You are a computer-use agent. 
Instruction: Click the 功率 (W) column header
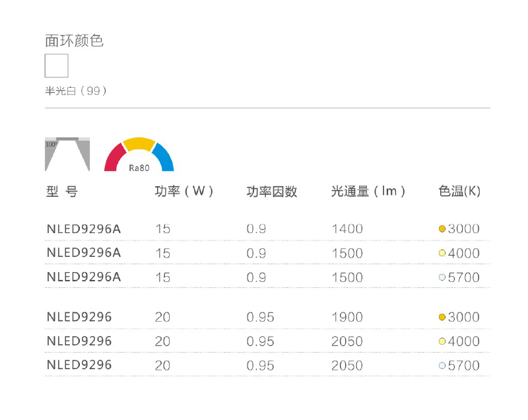tap(184, 192)
